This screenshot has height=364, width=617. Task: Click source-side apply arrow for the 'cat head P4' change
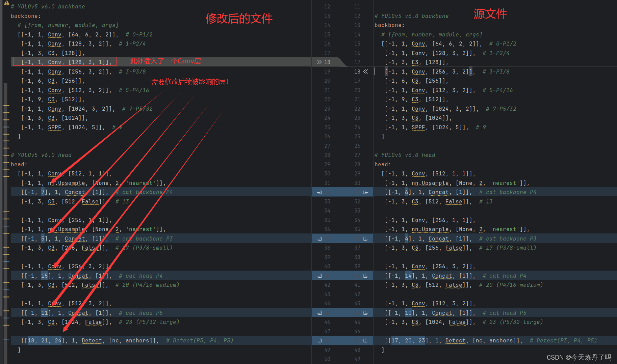[366, 275]
